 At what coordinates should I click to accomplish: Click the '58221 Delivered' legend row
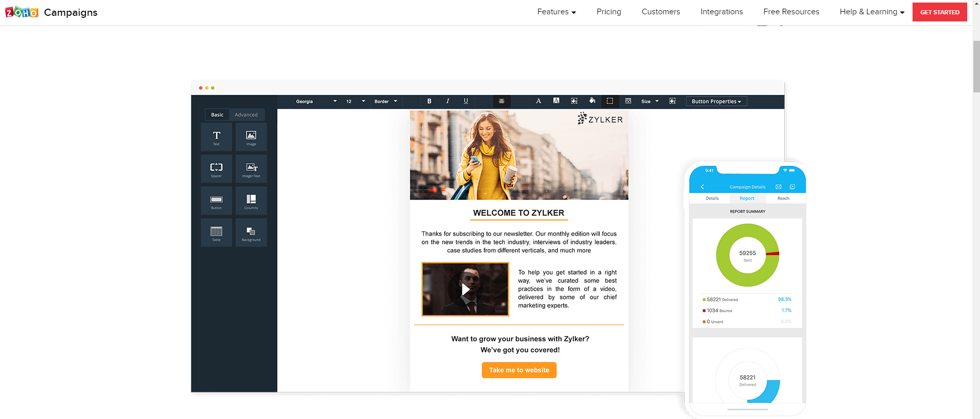tap(747, 300)
